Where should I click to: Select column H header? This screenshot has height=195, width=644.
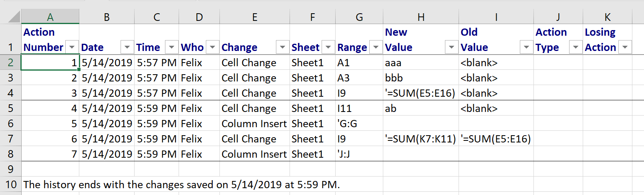pos(421,17)
